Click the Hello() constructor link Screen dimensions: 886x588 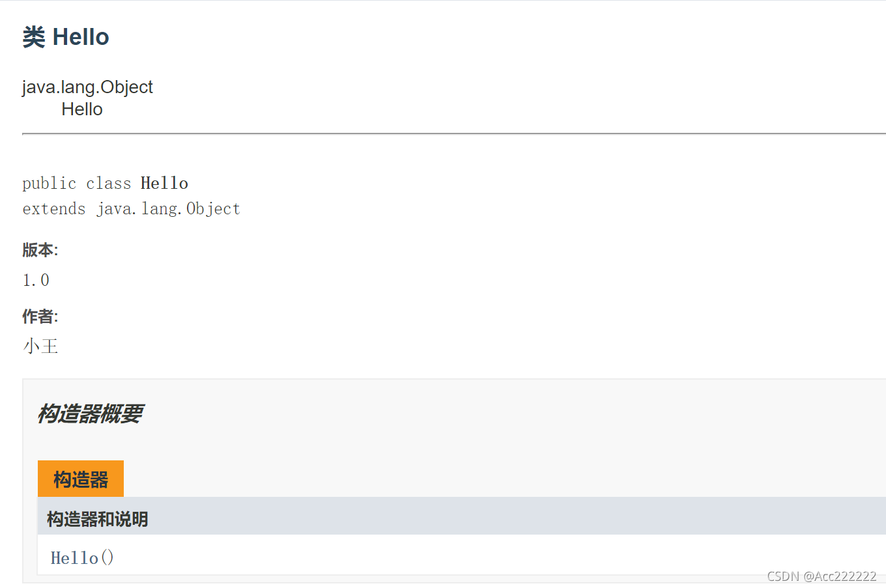tap(82, 557)
